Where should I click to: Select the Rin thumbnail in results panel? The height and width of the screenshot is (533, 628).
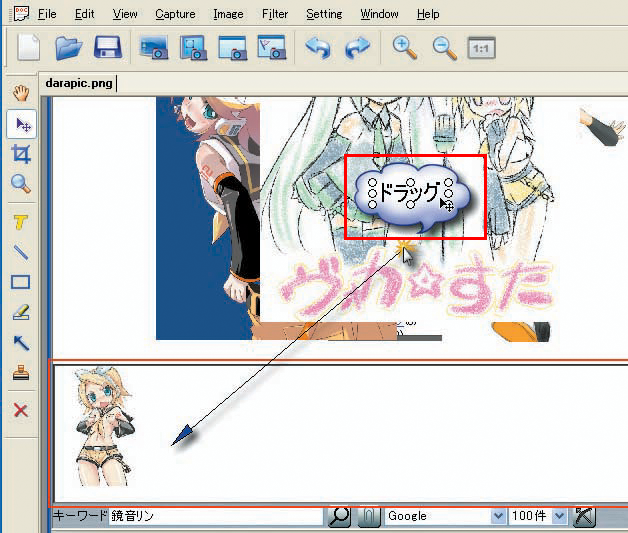tap(104, 427)
